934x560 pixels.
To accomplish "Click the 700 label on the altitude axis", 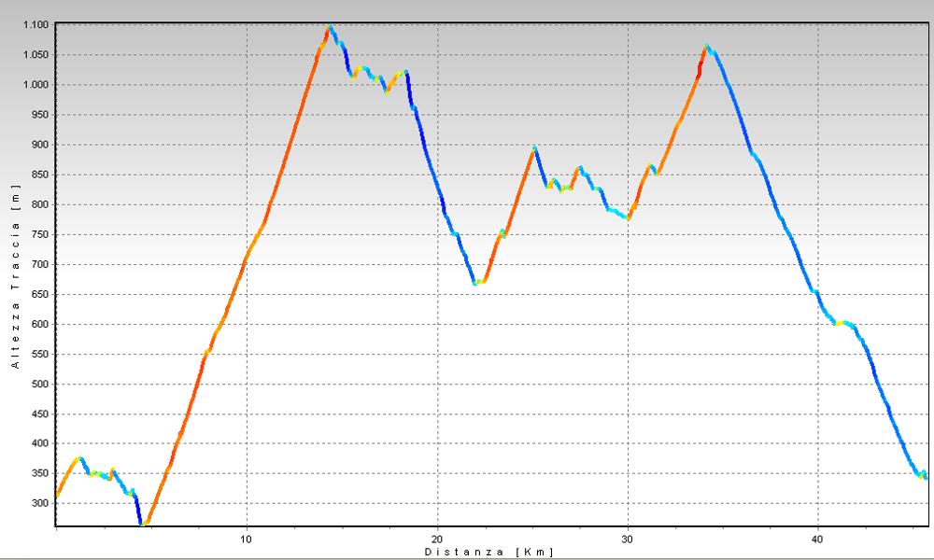I will pos(41,264).
